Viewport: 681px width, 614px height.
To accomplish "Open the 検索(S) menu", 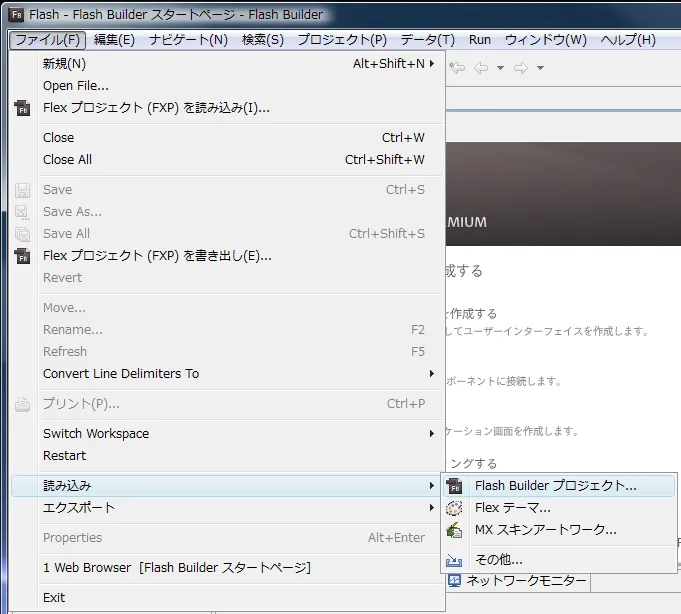I will point(263,40).
